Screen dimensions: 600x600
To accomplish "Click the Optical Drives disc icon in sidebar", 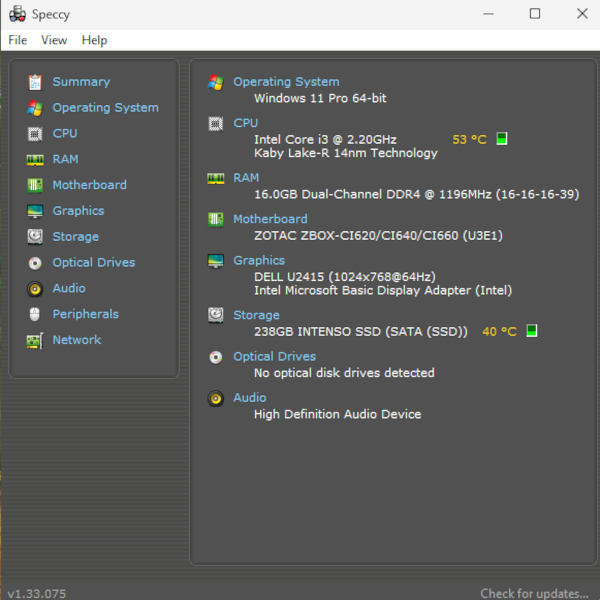I will tap(35, 263).
